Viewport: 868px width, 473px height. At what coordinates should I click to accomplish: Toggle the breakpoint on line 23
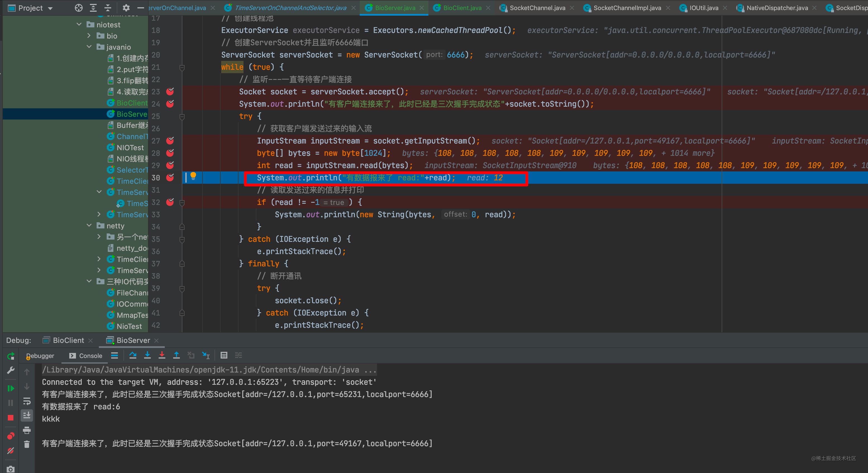[x=170, y=91]
